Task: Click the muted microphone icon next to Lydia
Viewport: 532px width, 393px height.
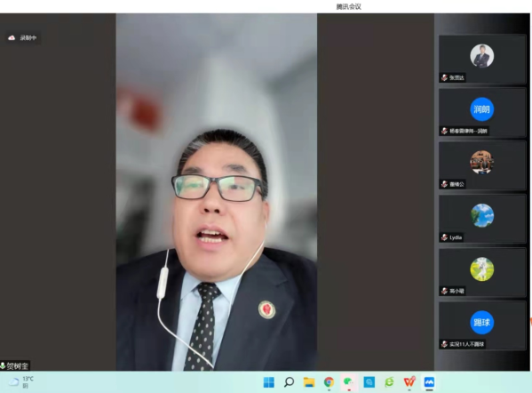Action: (x=444, y=237)
